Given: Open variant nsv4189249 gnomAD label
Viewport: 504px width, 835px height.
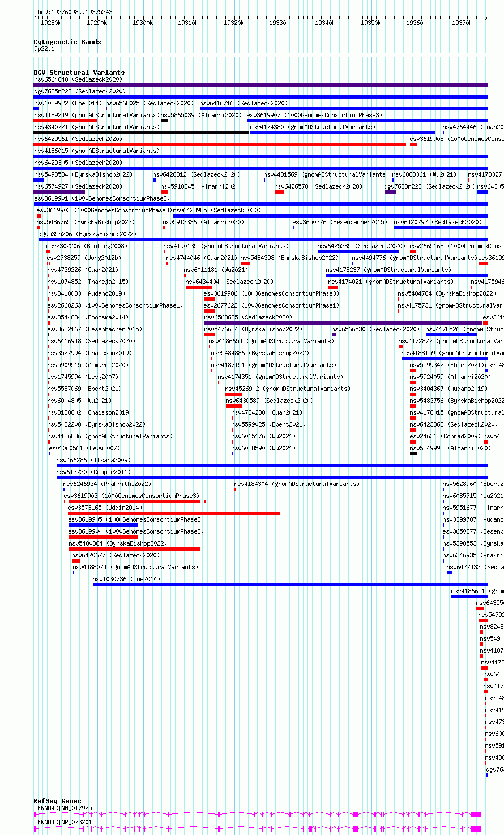Looking at the screenshot, I should tap(97, 115).
